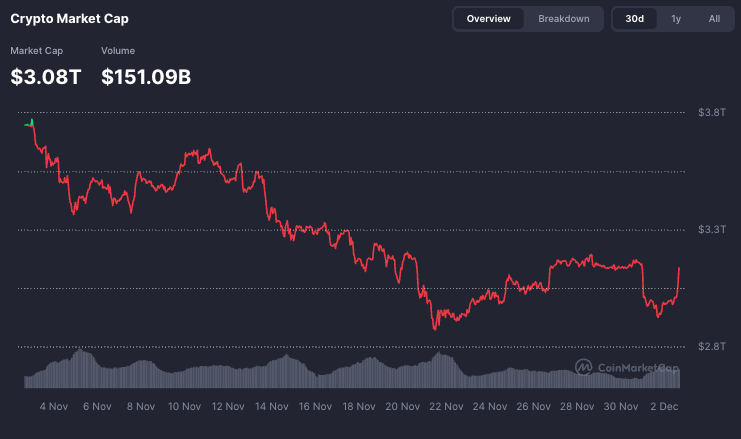The image size is (741, 439).
Task: Click the Crypto Market Cap title
Action: pyautogui.click(x=69, y=19)
